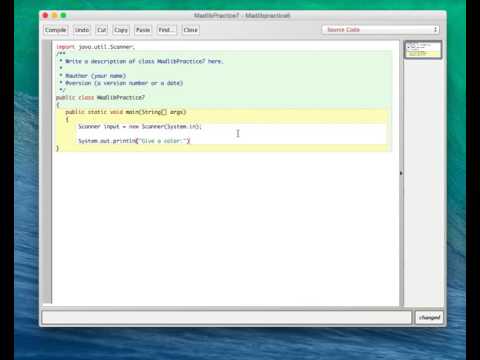This screenshot has height=360, width=480.
Task: Click the Paste button in the toolbar
Action: pos(143,30)
